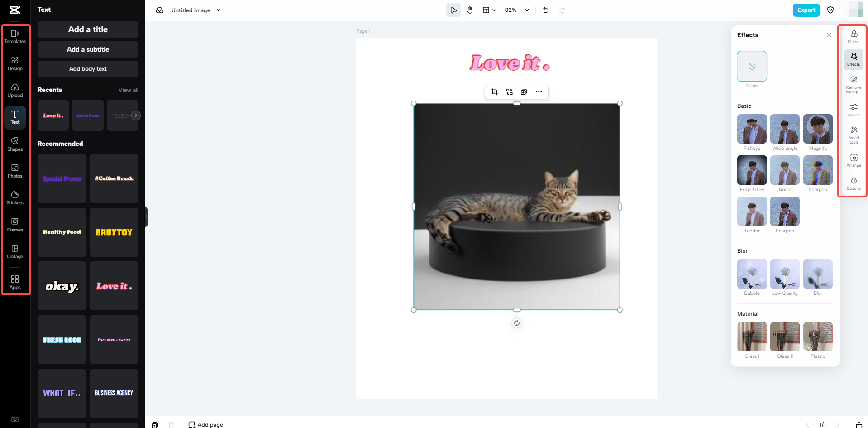Duplicate the selected image from floating toolbar
The width and height of the screenshot is (868, 428).
click(x=524, y=92)
